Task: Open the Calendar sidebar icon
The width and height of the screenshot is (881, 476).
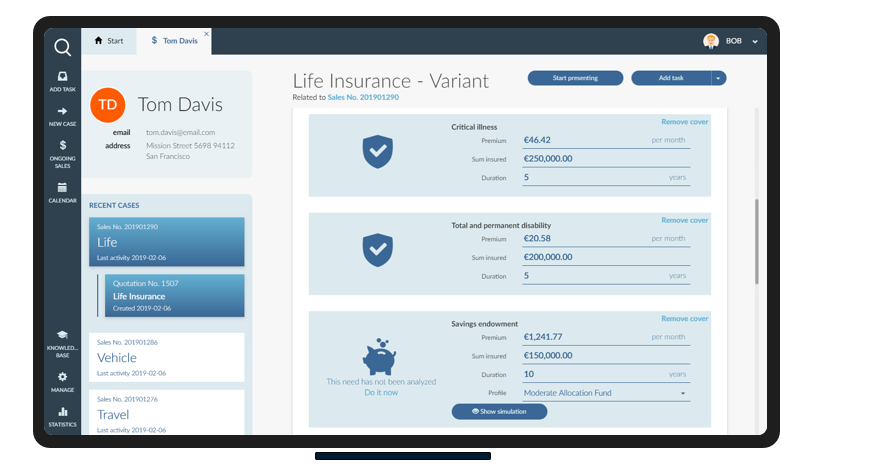Action: pos(62,192)
